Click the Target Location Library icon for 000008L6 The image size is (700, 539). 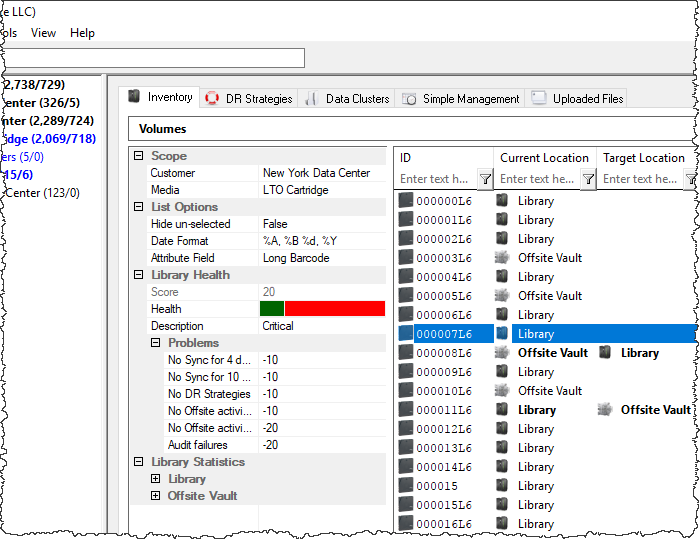point(605,352)
